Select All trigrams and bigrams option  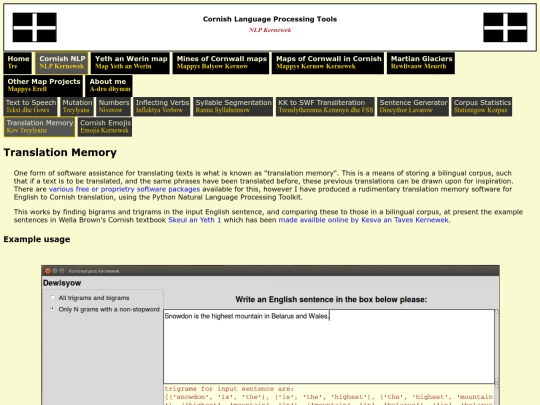(x=52, y=298)
